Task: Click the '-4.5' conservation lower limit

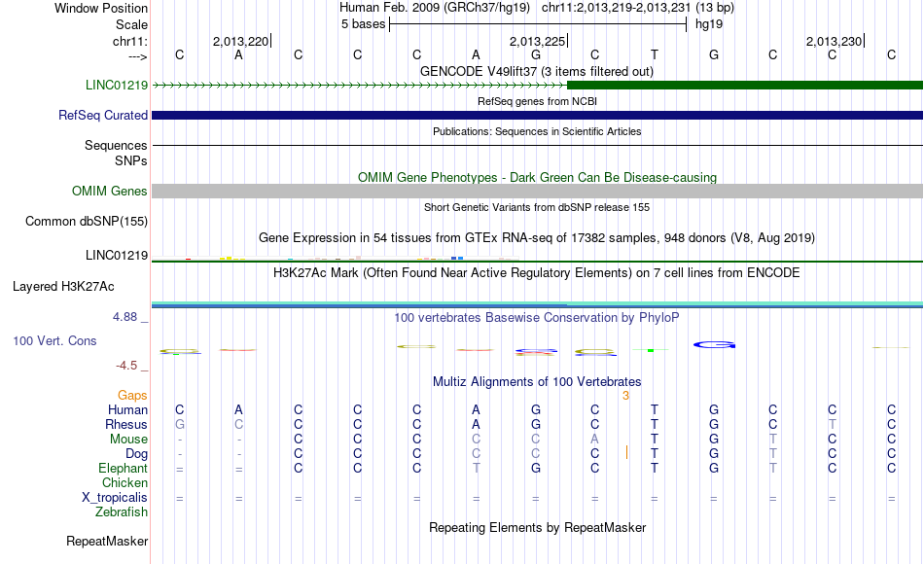Action: point(126,366)
